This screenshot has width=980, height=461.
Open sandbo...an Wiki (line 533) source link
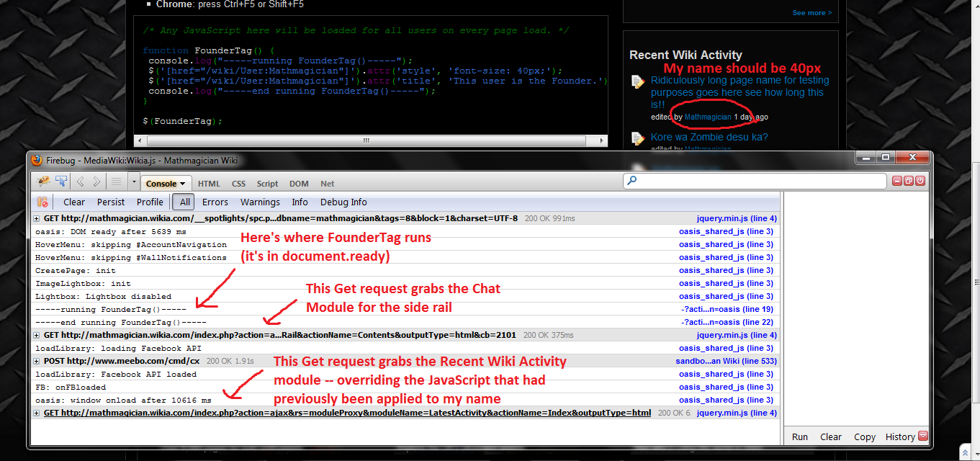click(x=727, y=361)
